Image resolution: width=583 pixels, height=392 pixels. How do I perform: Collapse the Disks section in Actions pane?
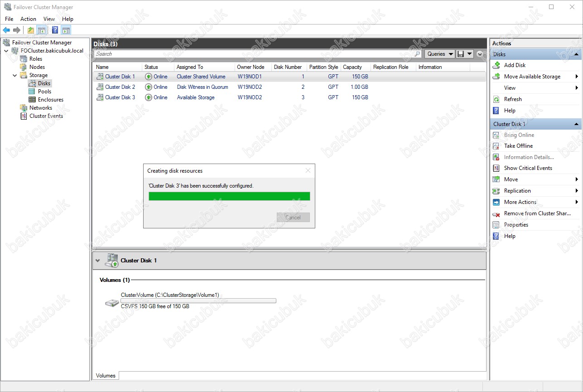[x=576, y=54]
